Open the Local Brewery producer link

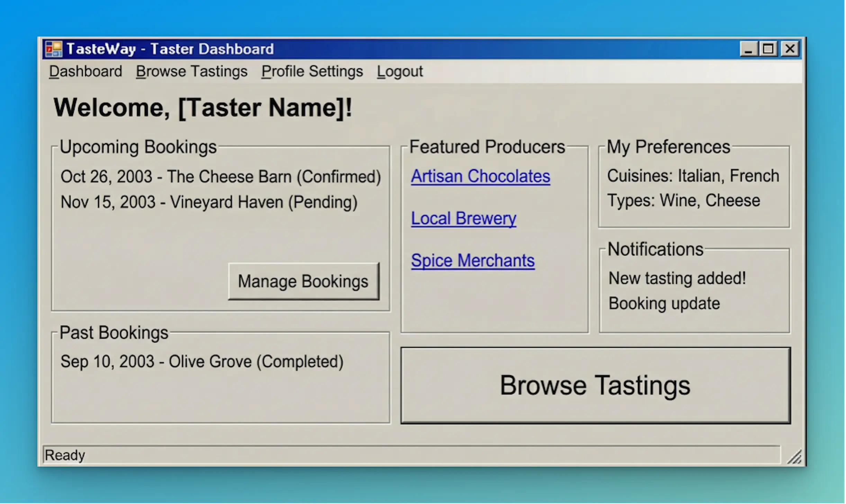tap(463, 218)
